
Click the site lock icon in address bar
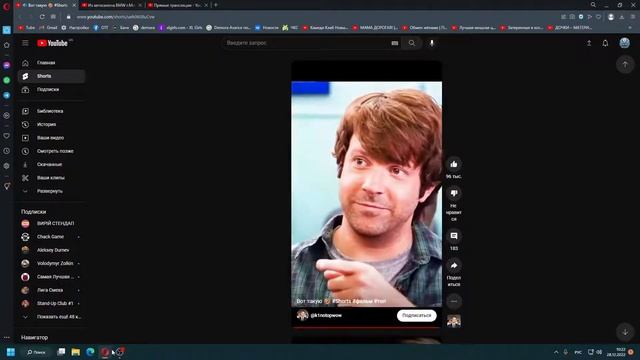pos(69,17)
